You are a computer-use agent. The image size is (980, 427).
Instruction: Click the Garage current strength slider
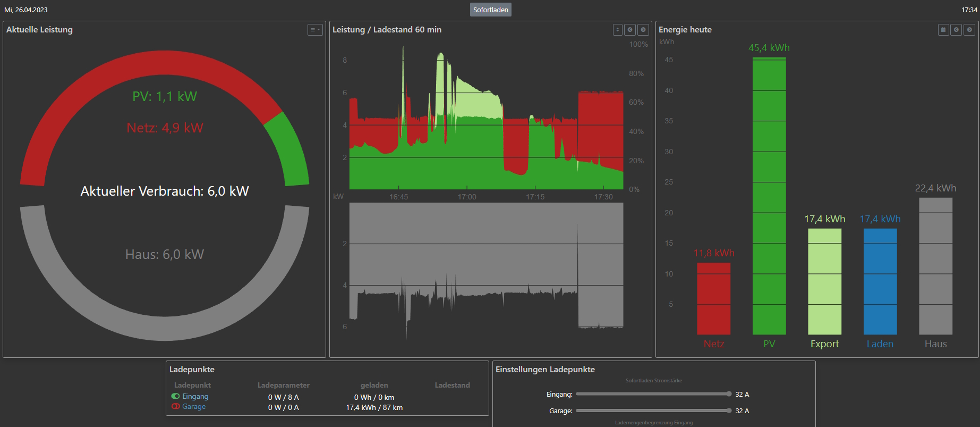point(653,411)
